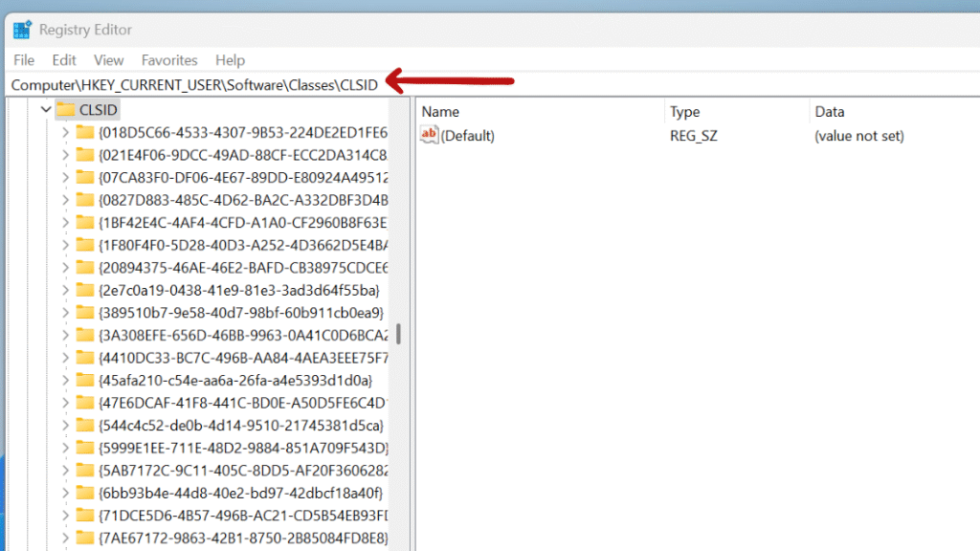This screenshot has width=980, height=551.
Task: Expand key {2e7c0a19-0438-41e9-81e3
Action: tap(65, 290)
